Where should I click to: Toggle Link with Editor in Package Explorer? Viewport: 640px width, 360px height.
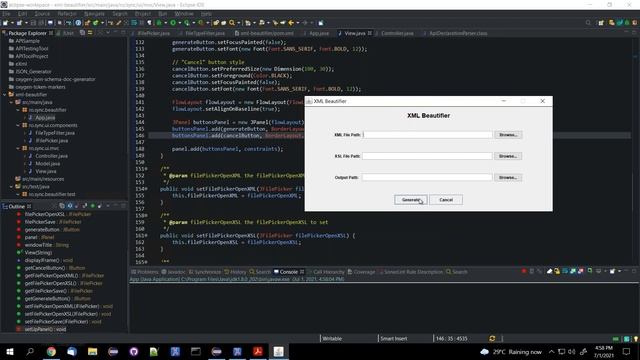[90, 33]
